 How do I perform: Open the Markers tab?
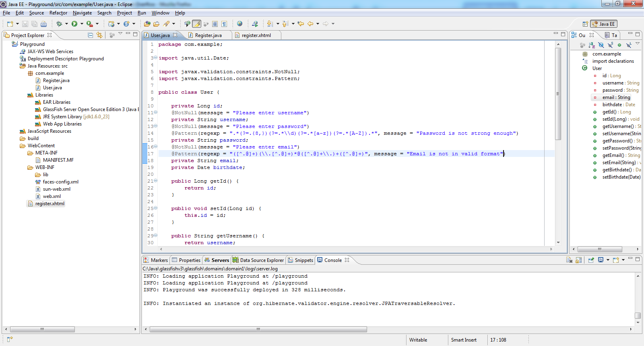tap(156, 260)
